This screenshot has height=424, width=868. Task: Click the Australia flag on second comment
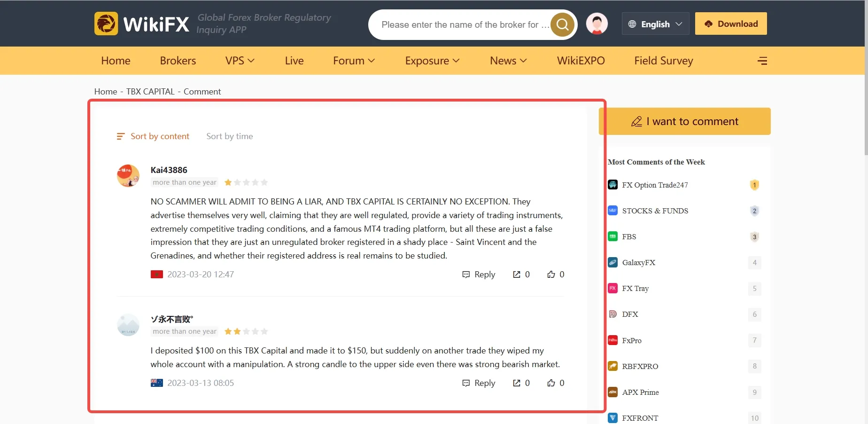pos(157,383)
